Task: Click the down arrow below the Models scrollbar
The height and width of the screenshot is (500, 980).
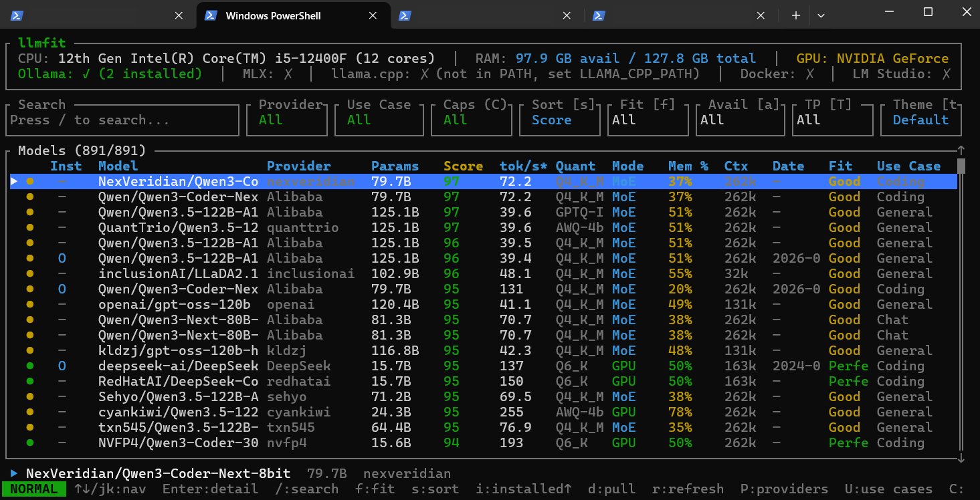Action: click(x=961, y=458)
